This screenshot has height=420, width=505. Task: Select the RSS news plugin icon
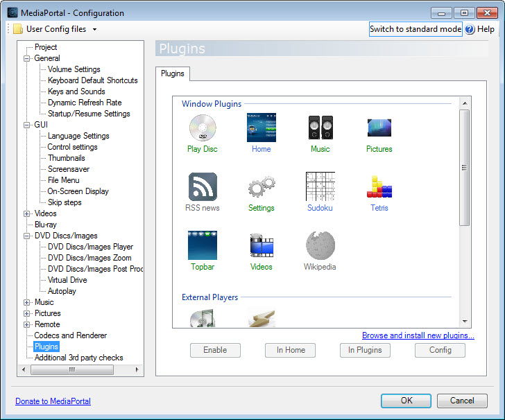coord(203,186)
